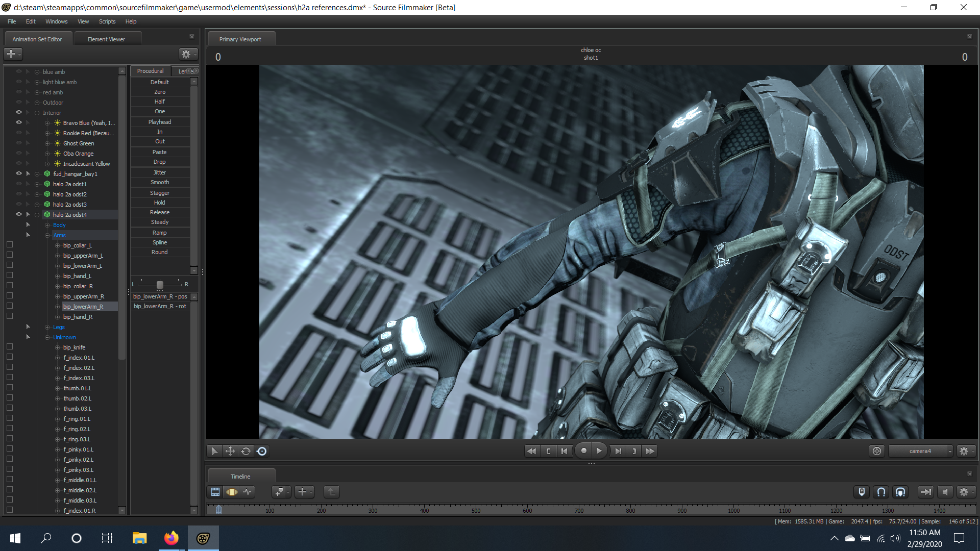
Task: Collapse the Unknown control group
Action: pyautogui.click(x=47, y=337)
